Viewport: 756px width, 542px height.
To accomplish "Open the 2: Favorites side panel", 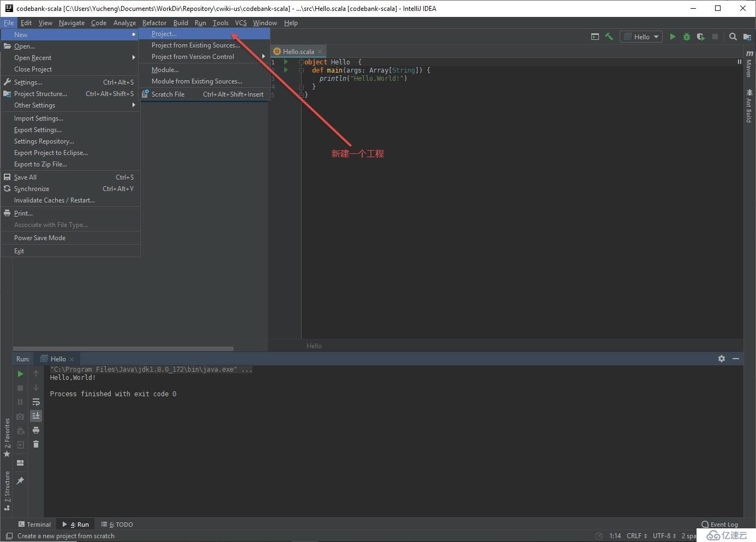I will tap(7, 438).
